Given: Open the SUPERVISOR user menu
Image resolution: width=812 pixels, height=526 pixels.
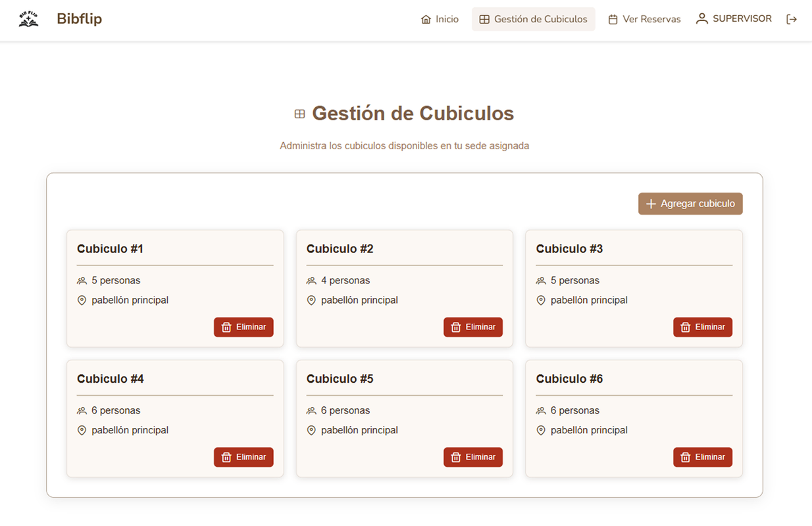Looking at the screenshot, I should tap(734, 19).
